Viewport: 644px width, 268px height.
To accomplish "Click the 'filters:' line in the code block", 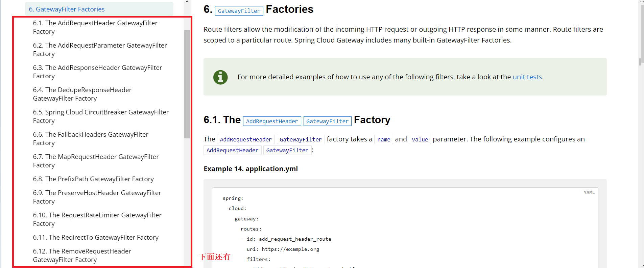I will 259,259.
